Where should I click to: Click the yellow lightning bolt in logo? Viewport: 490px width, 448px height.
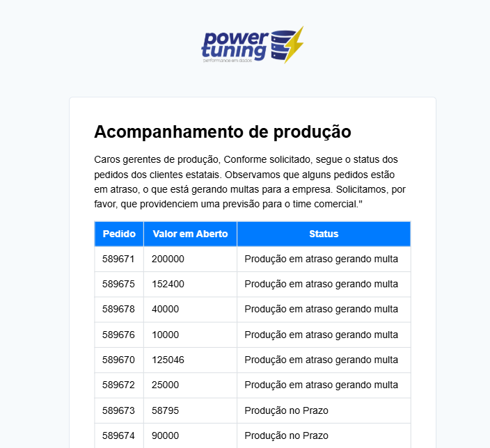tap(295, 44)
